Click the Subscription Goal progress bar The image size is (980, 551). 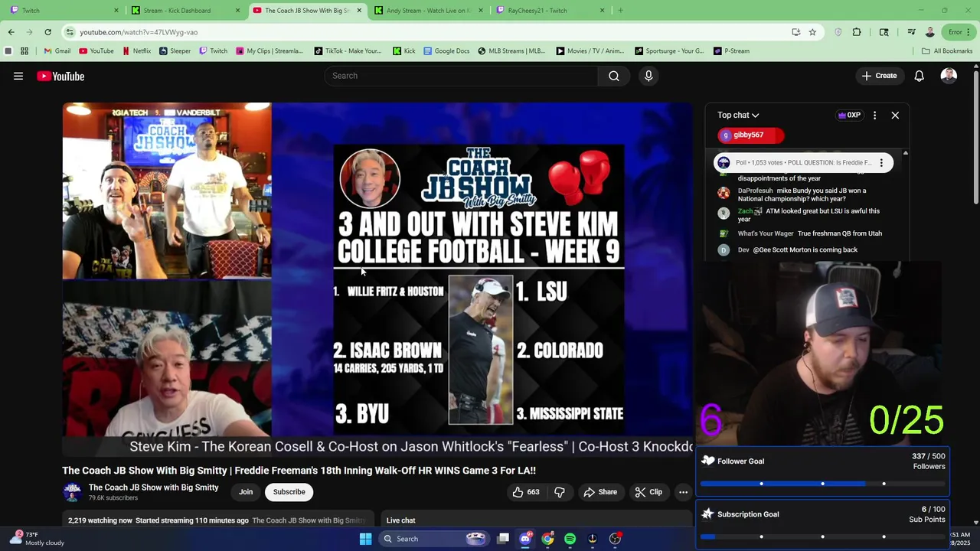823,536
